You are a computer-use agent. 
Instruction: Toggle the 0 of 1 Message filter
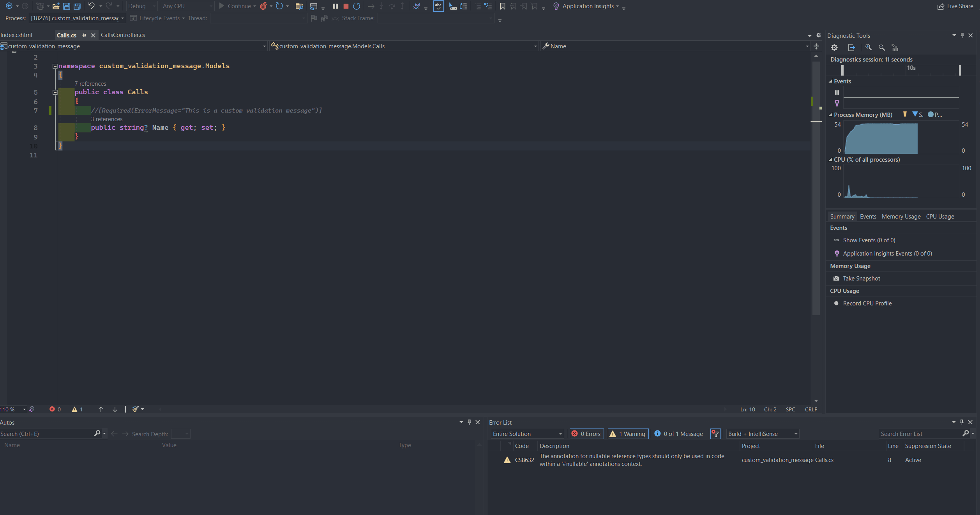(678, 434)
